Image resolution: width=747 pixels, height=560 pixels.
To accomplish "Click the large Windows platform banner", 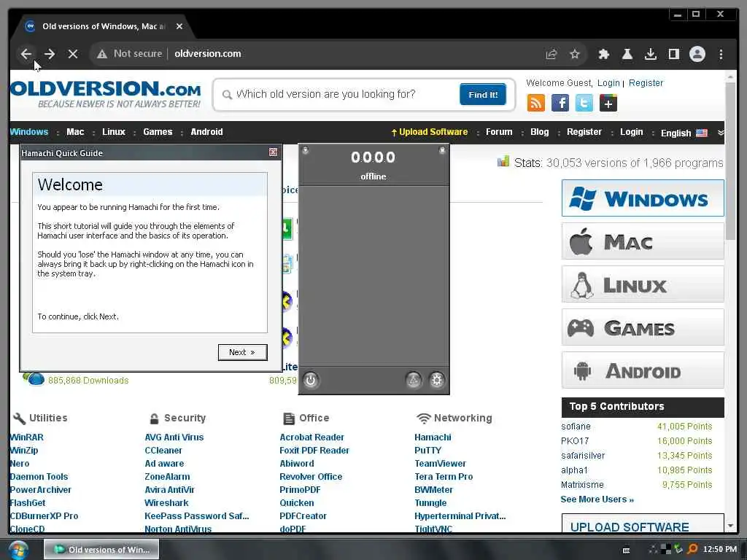I will point(643,198).
